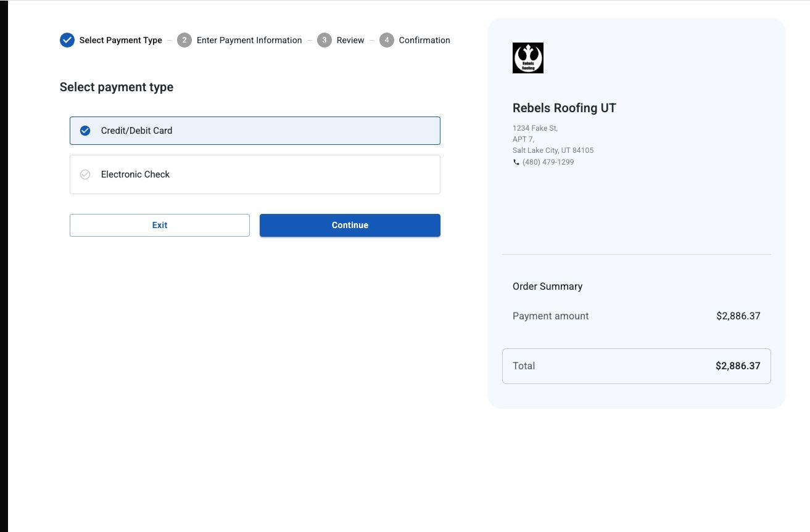Screen dimensions: 810x532
Task: Click the blue checkmark step icon
Action: 67,40
